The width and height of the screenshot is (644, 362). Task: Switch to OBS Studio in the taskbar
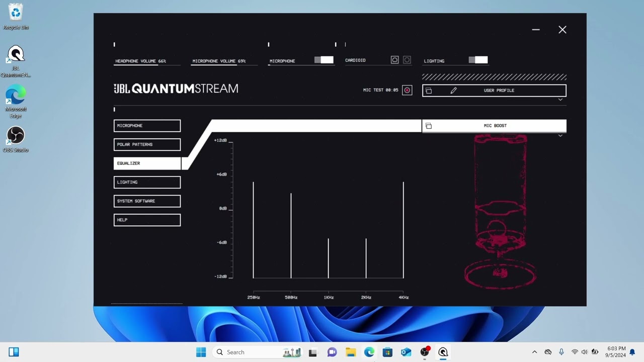point(425,352)
